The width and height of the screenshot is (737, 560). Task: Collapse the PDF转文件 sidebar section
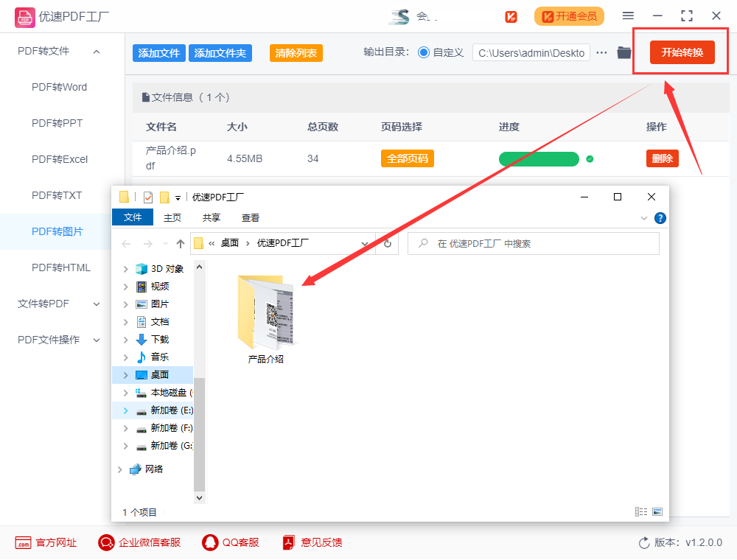[x=97, y=52]
